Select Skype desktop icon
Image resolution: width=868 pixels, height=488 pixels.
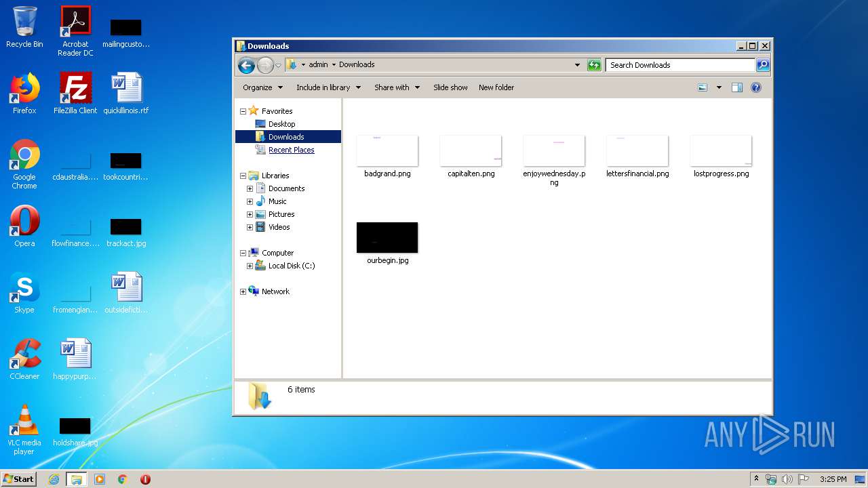pyautogui.click(x=24, y=293)
